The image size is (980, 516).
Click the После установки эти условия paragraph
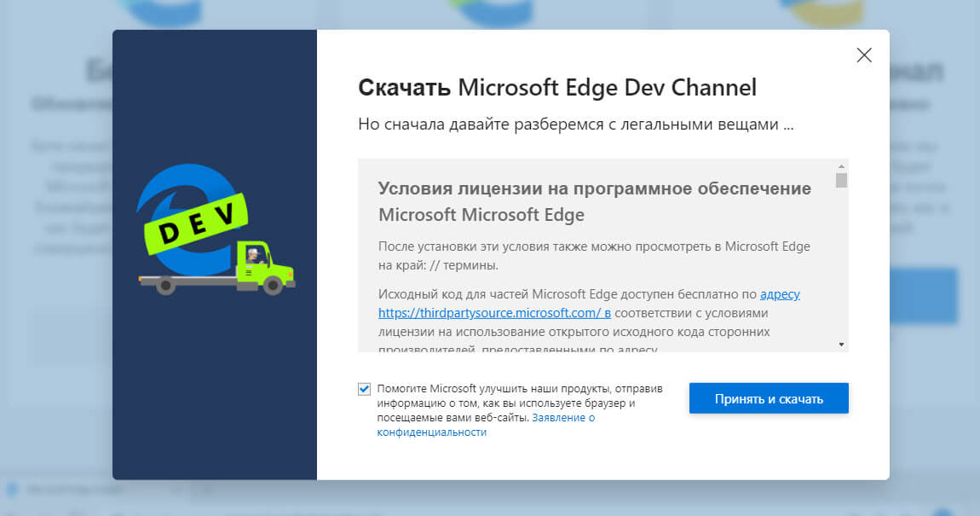point(594,256)
